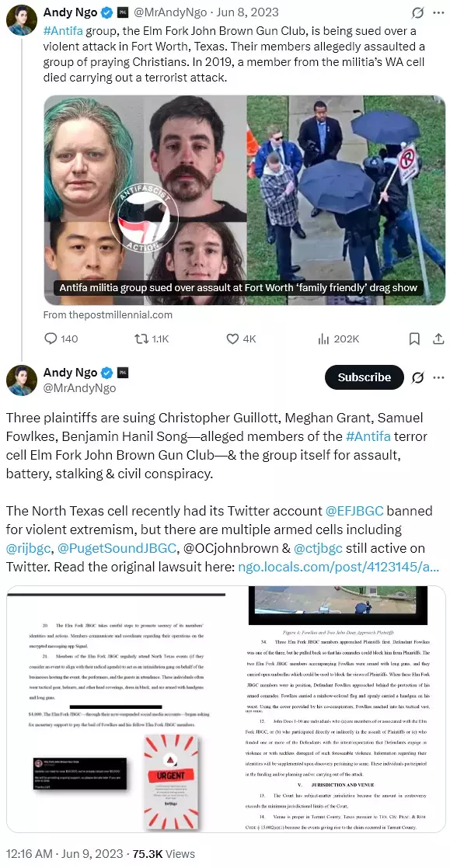Screen dimensions: 450x868
Task: Open the right lawsuit document image
Action: pos(337,709)
